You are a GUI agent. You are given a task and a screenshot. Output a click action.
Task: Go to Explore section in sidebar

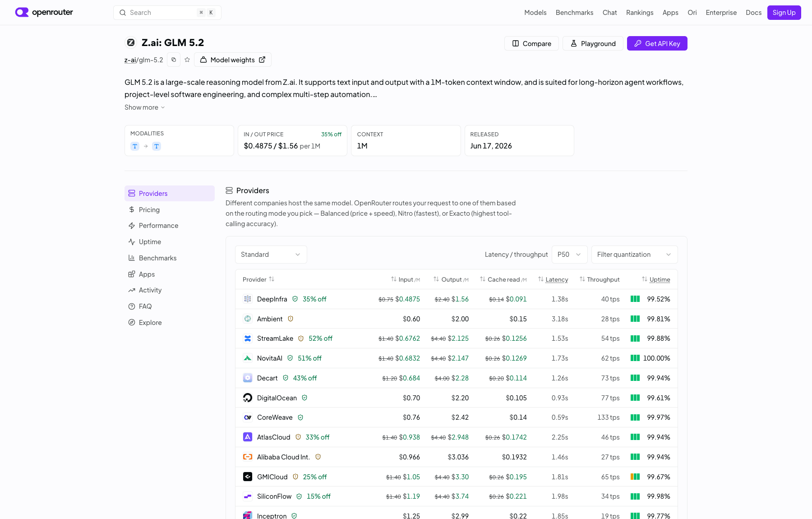(x=170, y=323)
